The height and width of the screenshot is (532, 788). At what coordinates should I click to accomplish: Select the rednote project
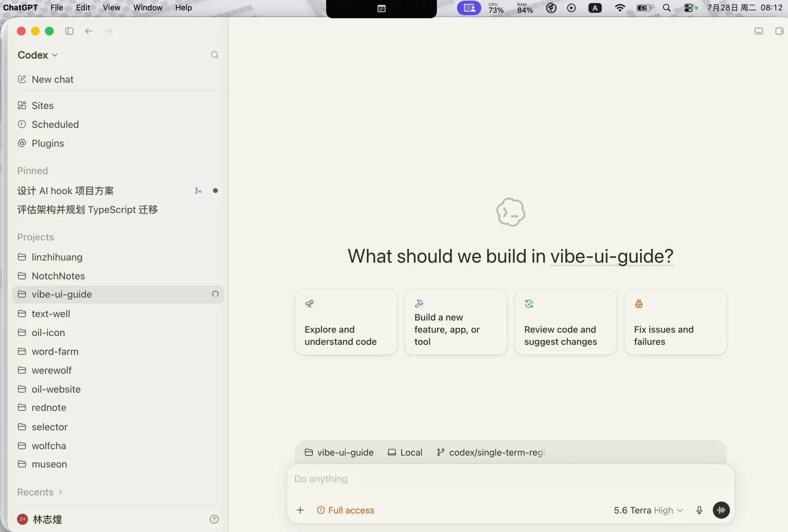[x=118, y=407]
